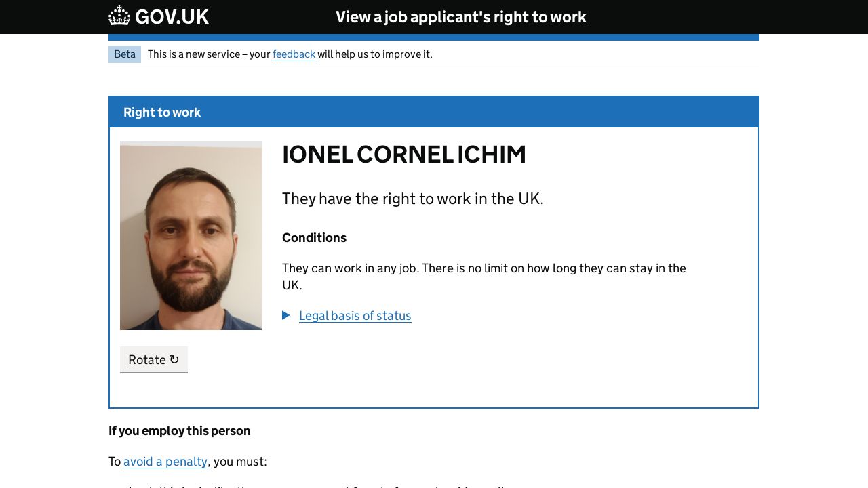Open the "View a job applicant's right to work" header title
The height and width of the screenshot is (488, 868).
(460, 17)
